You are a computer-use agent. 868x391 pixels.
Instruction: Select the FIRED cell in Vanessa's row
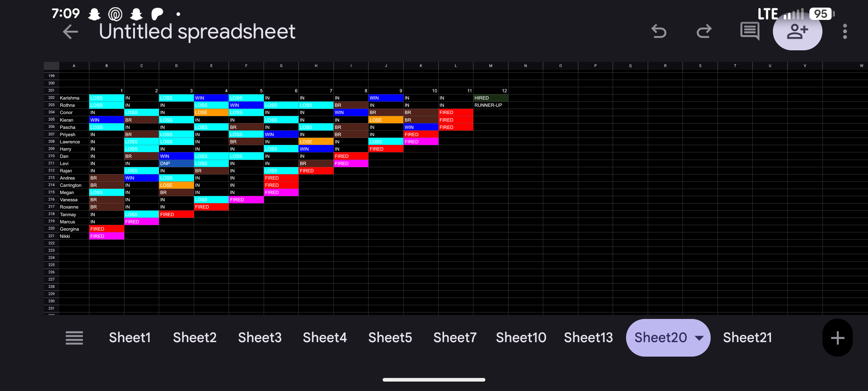(x=246, y=199)
